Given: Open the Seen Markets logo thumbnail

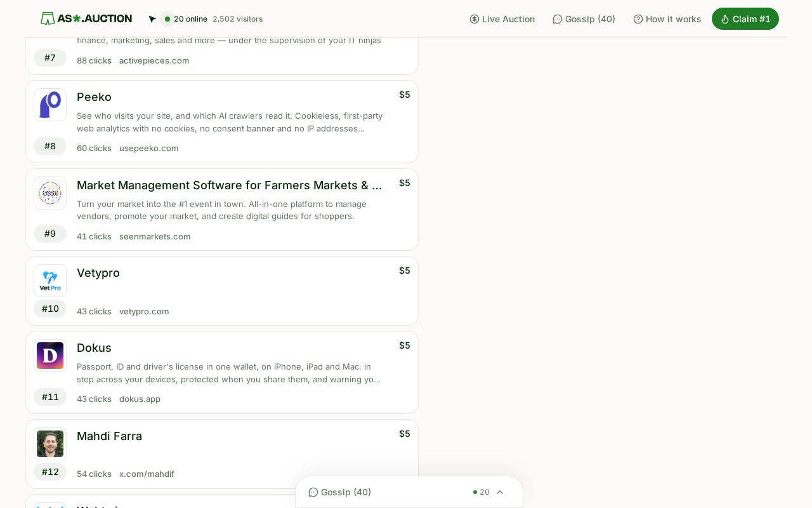Looking at the screenshot, I should (x=50, y=193).
